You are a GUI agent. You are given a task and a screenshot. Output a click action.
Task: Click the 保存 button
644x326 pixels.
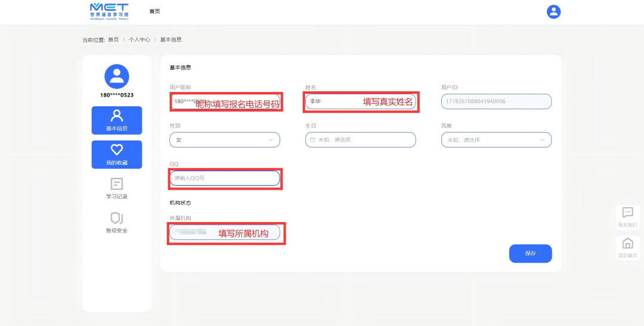click(530, 253)
